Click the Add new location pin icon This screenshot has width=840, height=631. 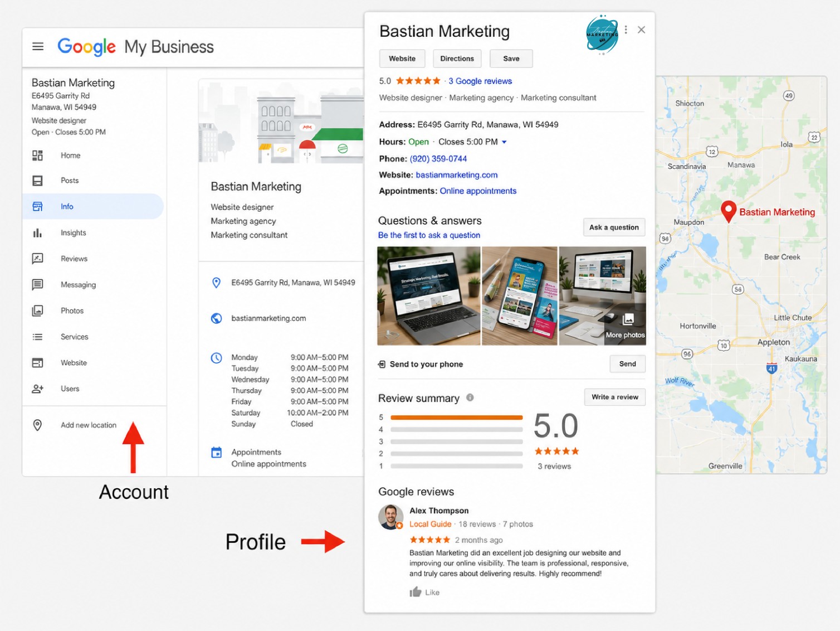click(x=37, y=425)
